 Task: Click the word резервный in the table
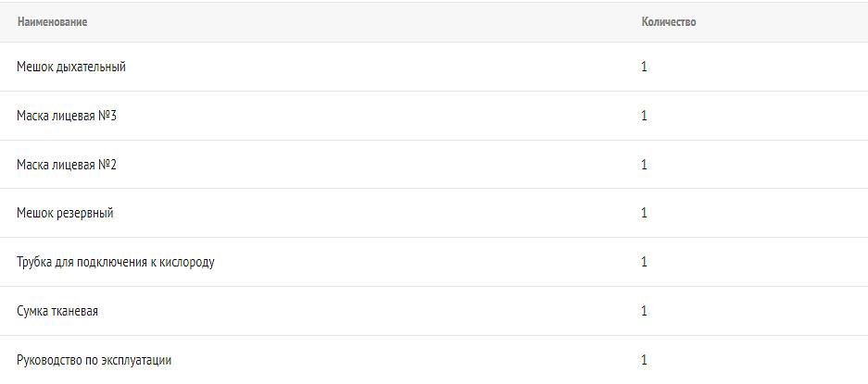84,213
